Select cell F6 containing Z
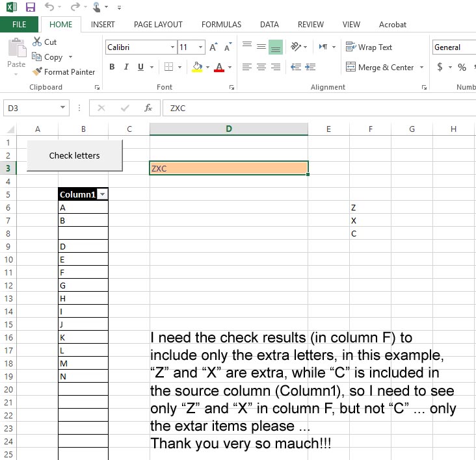Viewport: 476px width, 460px height. pos(371,207)
